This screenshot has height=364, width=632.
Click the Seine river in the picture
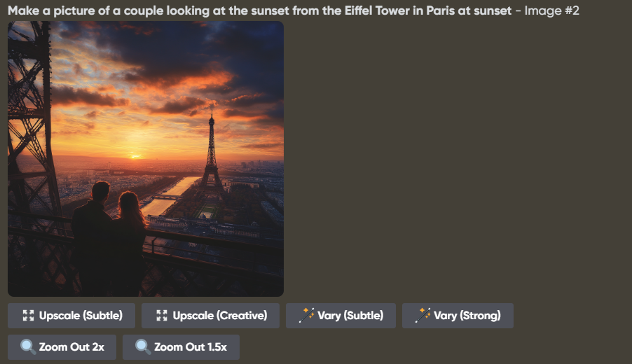(x=170, y=197)
